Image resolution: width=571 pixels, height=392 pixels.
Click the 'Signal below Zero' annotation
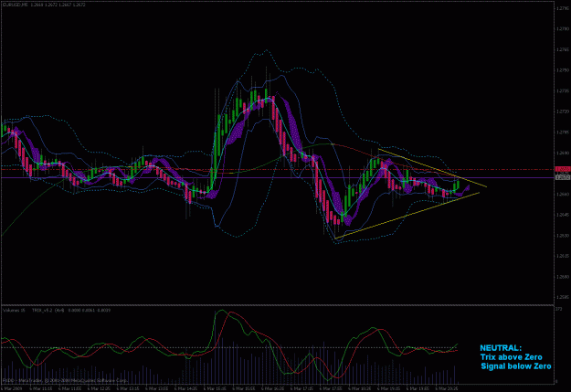click(x=515, y=366)
